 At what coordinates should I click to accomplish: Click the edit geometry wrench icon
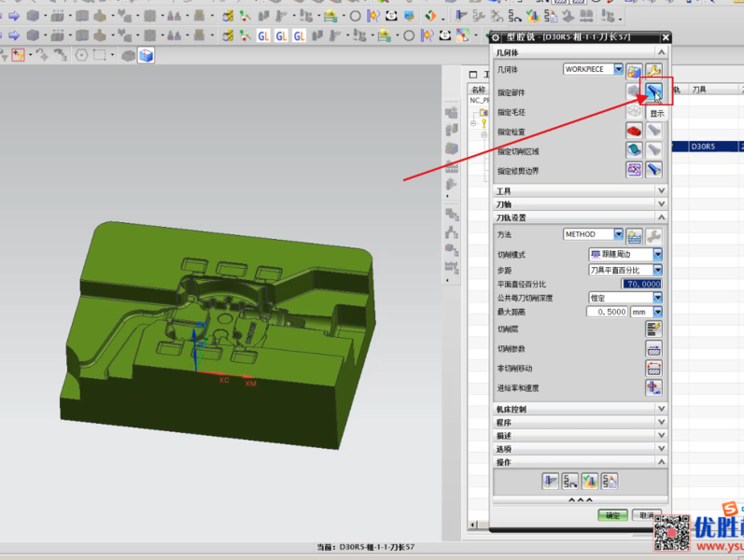pyautogui.click(x=654, y=70)
